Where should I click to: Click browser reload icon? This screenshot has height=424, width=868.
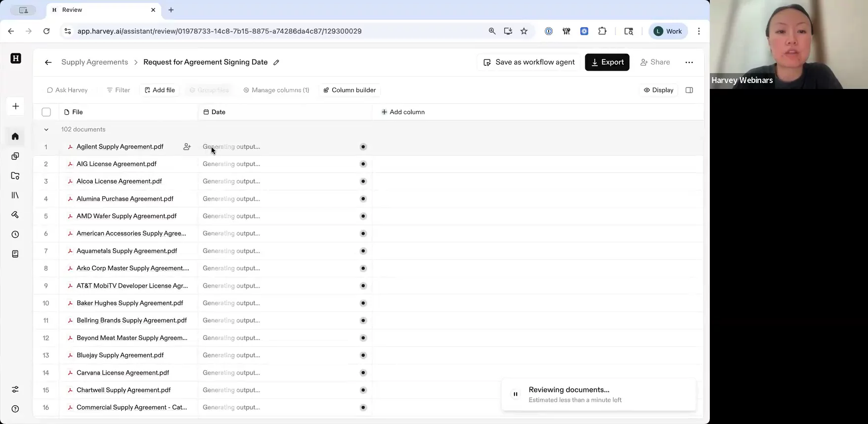tap(46, 31)
